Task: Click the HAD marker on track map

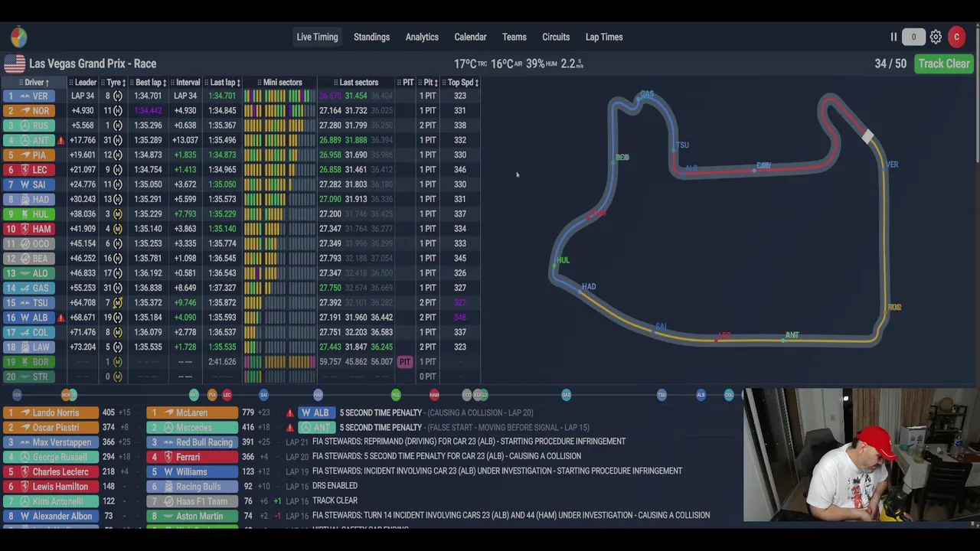Action: pos(588,287)
